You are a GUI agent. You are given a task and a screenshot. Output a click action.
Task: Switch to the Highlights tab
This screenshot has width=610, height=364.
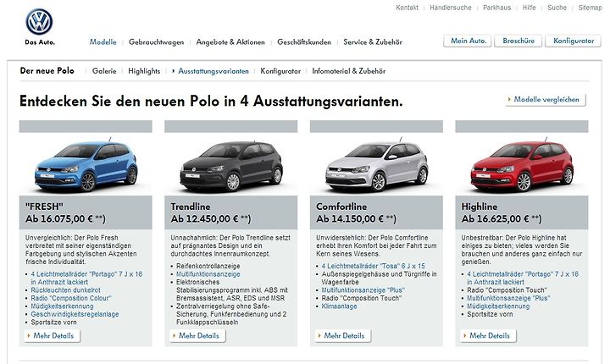click(x=144, y=71)
